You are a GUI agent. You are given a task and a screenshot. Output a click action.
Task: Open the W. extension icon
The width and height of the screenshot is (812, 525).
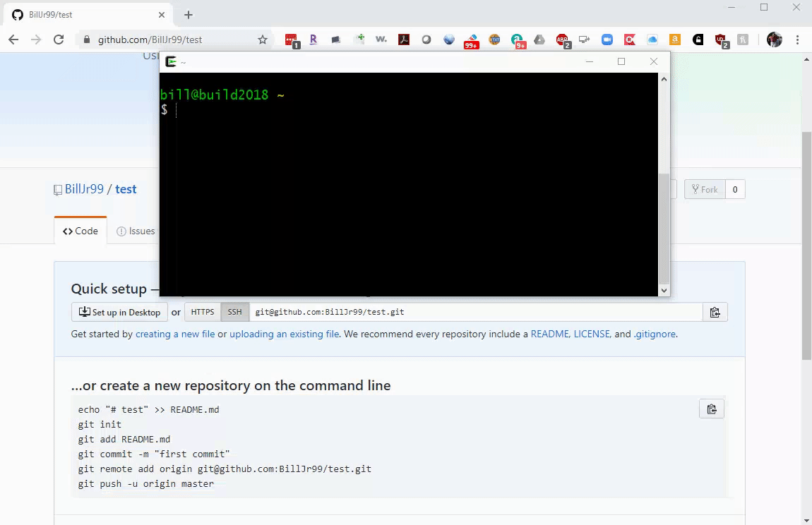tap(381, 40)
